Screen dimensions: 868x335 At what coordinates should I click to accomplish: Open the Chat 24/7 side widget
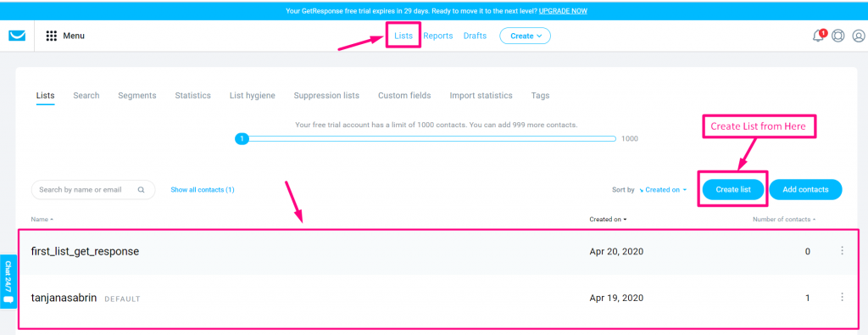[x=8, y=282]
